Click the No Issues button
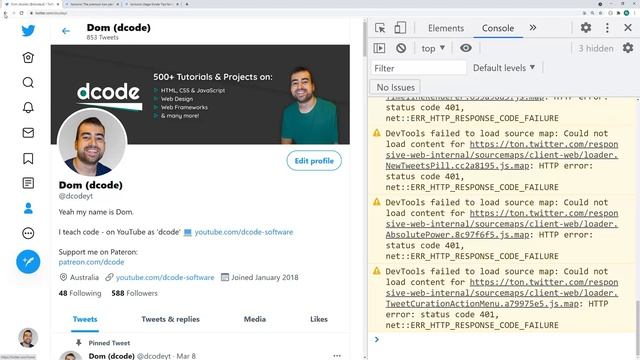The width and height of the screenshot is (640, 360). (x=395, y=87)
